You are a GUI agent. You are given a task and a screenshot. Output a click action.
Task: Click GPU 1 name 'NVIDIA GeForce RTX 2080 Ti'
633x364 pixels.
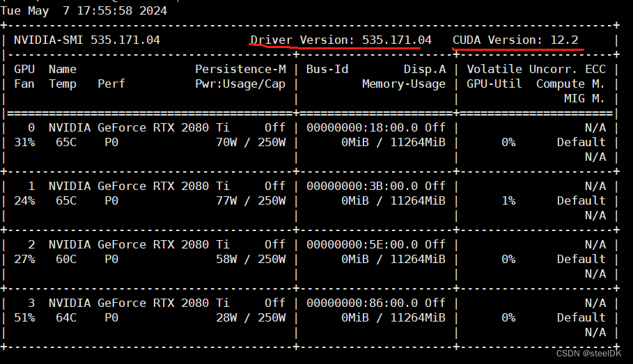tap(139, 186)
